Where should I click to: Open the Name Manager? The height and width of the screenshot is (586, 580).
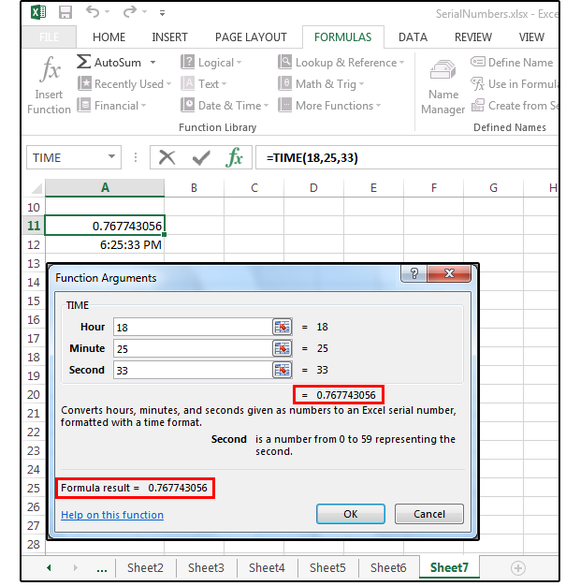(x=443, y=87)
